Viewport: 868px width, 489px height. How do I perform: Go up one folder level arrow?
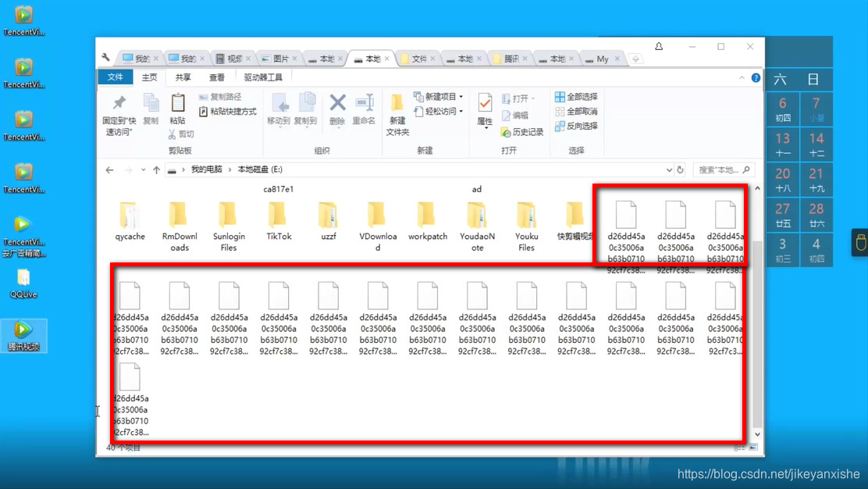157,170
